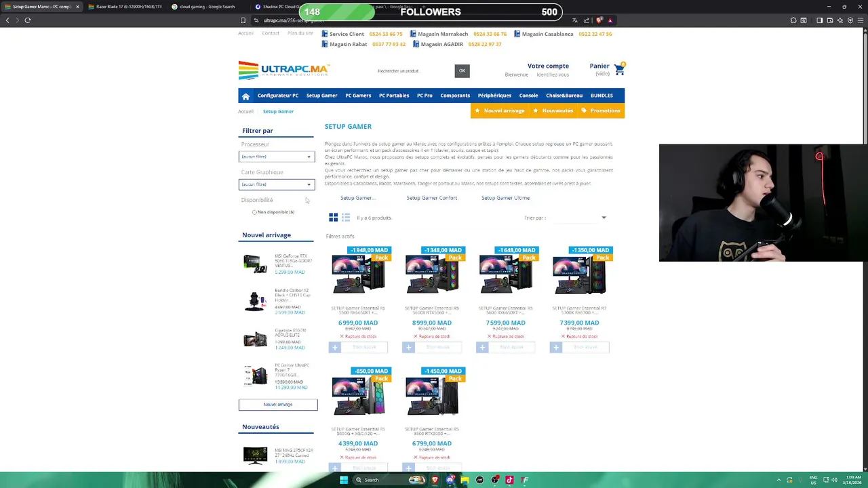Switch to Razer Blade 17 browser tab
Screen dimensions: 868x488
pyautogui.click(x=124, y=7)
